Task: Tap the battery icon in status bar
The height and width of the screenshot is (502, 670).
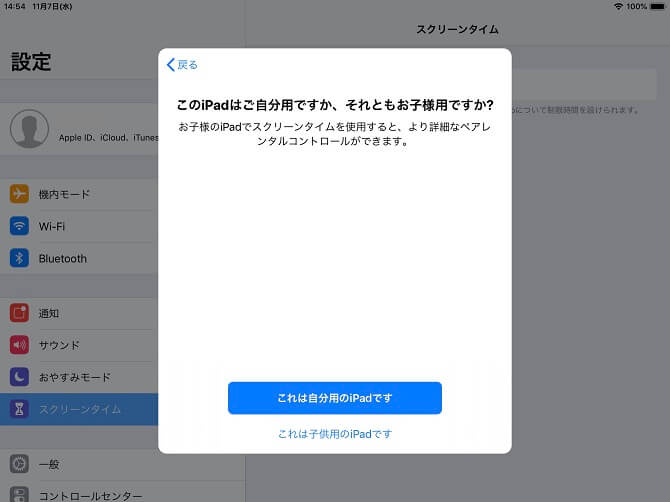Action: click(x=658, y=6)
